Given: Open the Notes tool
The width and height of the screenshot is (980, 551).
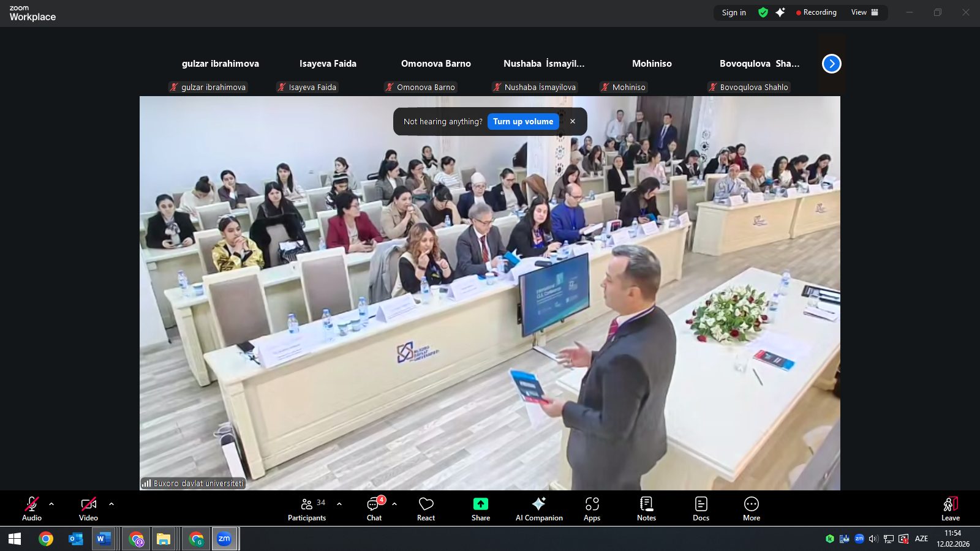Looking at the screenshot, I should click(646, 509).
